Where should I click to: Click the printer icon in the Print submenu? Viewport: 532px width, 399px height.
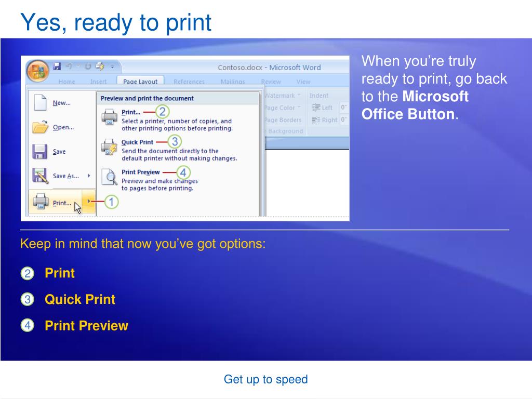tap(109, 116)
